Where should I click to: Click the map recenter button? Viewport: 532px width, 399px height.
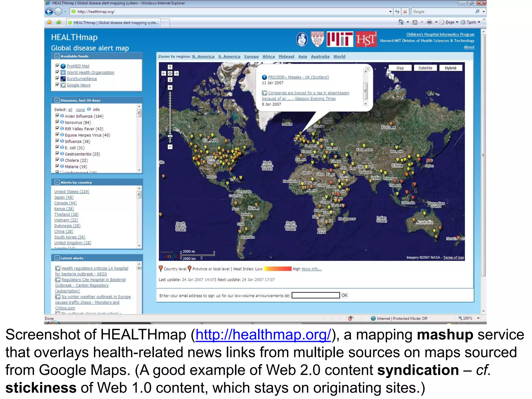point(170,73)
